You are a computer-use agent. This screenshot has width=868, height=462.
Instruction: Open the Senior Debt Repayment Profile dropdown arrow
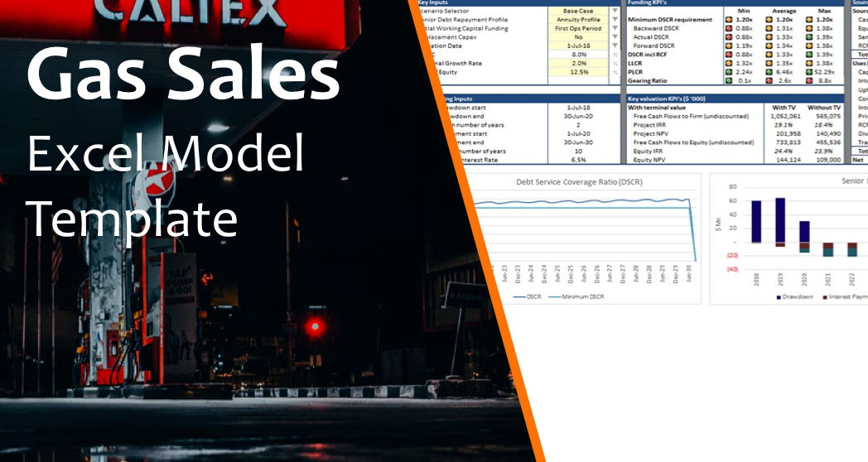click(x=615, y=20)
